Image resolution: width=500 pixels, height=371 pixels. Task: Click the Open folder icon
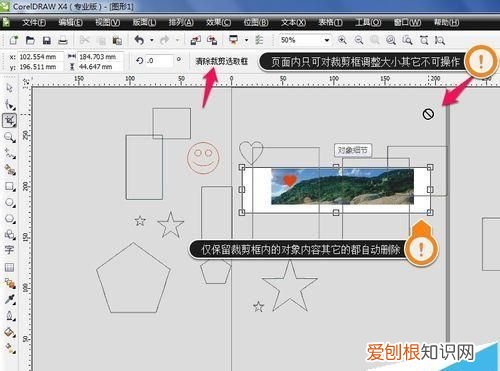[30, 40]
